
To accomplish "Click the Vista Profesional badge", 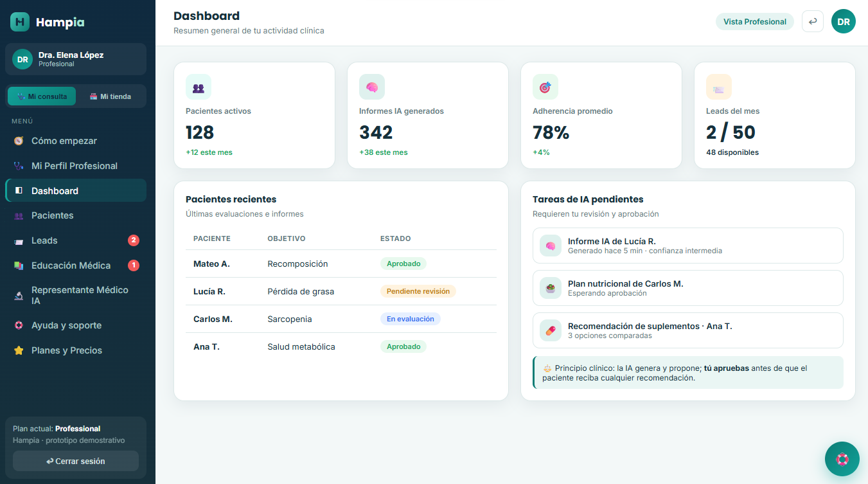I will (755, 22).
